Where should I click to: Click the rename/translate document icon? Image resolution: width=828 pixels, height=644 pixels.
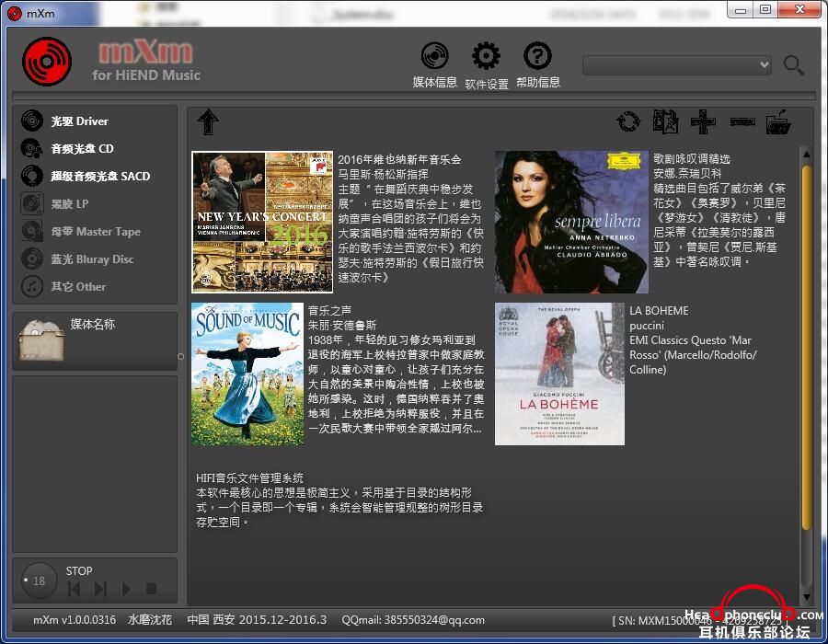666,122
